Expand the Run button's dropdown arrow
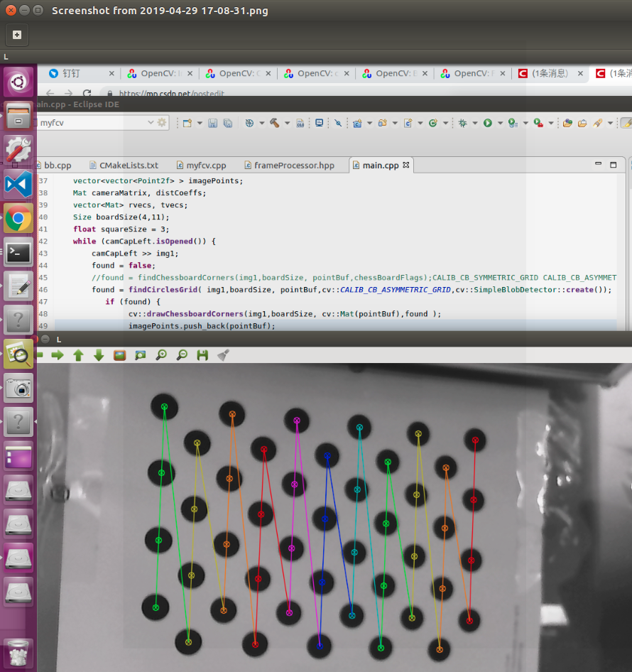The height and width of the screenshot is (672, 632). coord(499,122)
